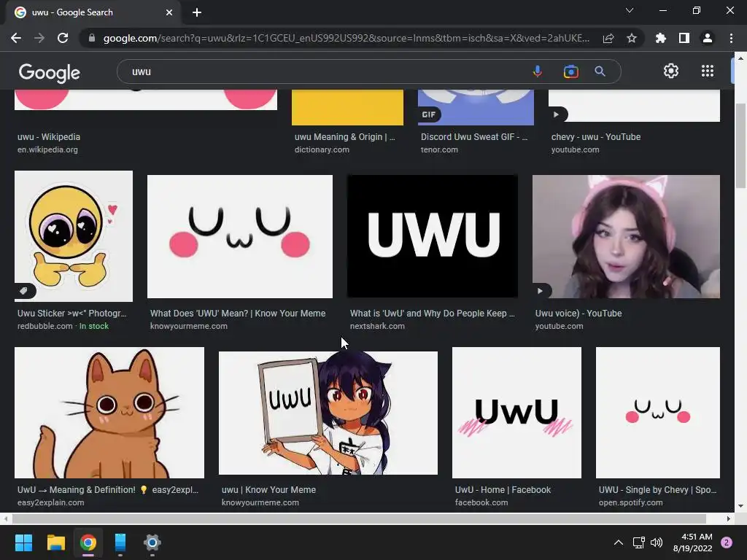
Task: Click What Does 'UWU' Mean? caption
Action: pyautogui.click(x=238, y=314)
